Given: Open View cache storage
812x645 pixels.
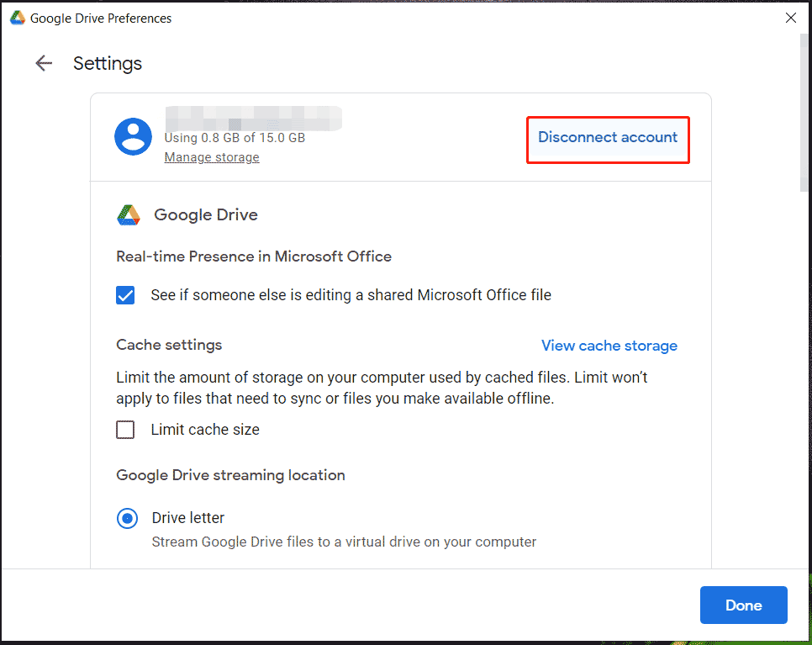Looking at the screenshot, I should click(x=609, y=346).
